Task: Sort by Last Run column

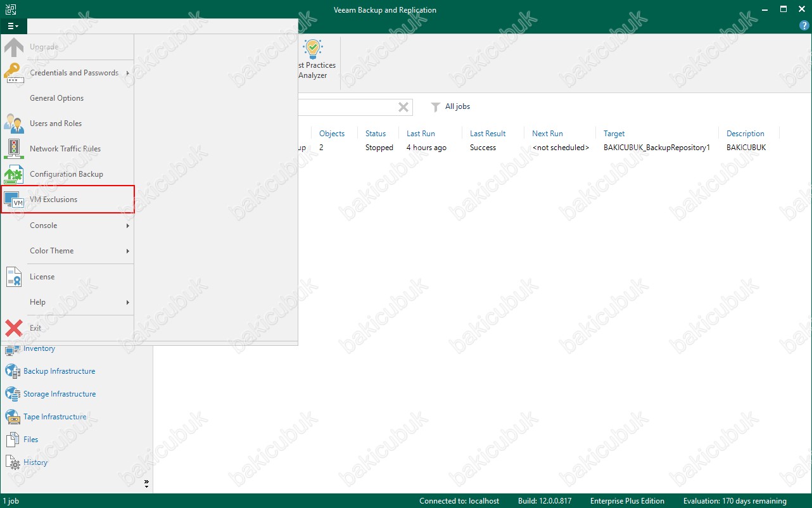Action: coord(421,134)
